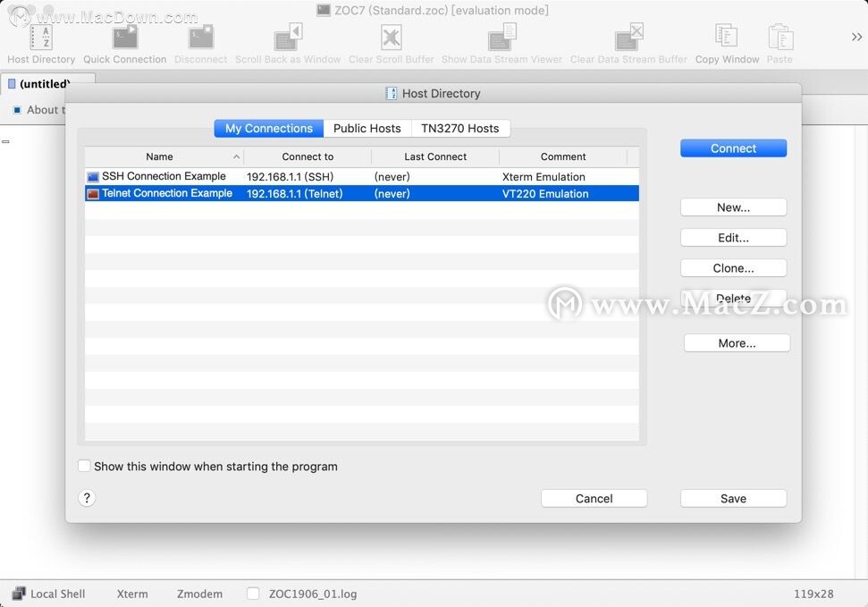Click the Local Shell status bar icon
The width and height of the screenshot is (868, 607).
coord(19,594)
